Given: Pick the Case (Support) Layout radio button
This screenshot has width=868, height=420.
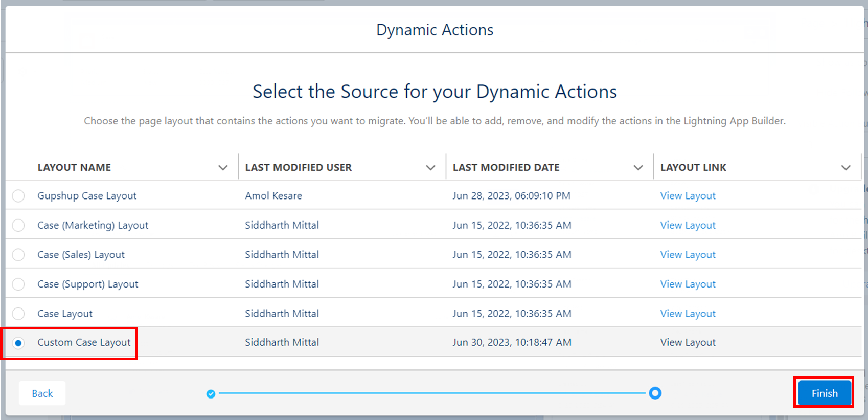Looking at the screenshot, I should [x=18, y=284].
